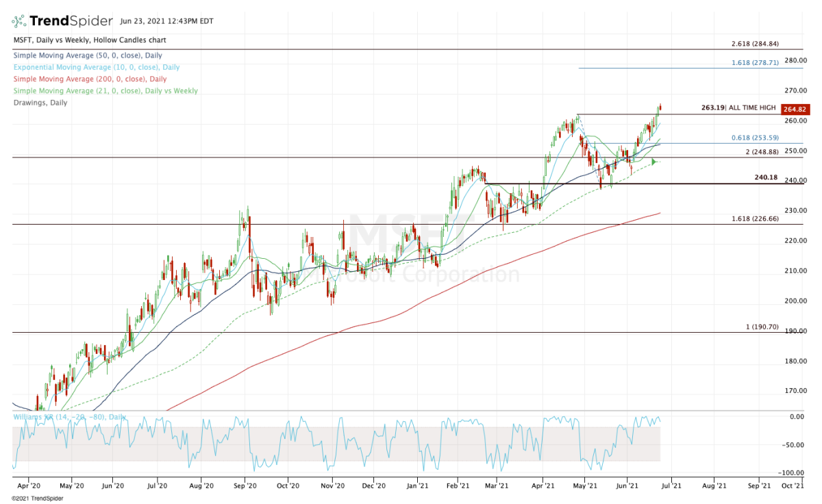Select the Exponential Moving Average 10 legend

point(96,67)
